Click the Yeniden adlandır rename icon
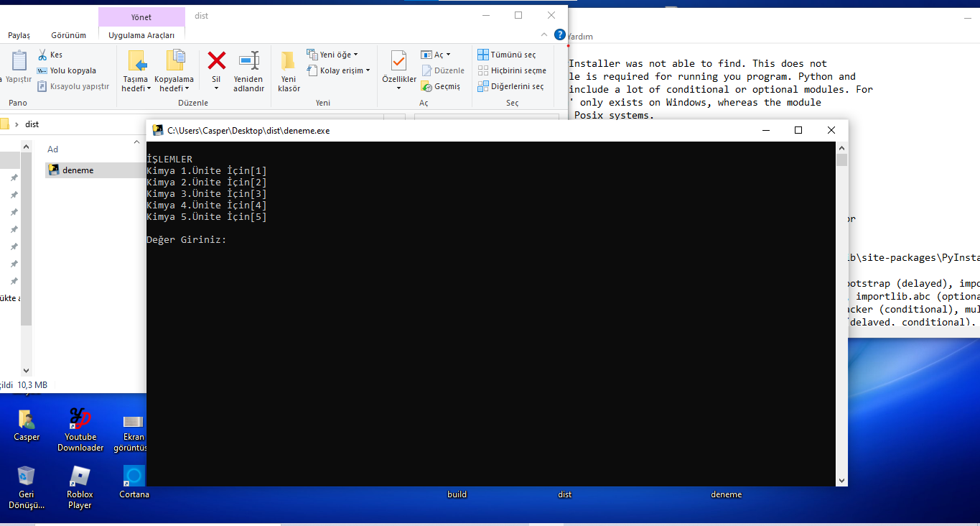 [x=248, y=60]
